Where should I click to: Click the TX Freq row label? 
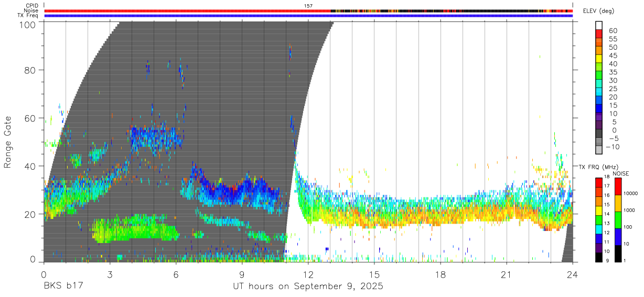[x=28, y=16]
